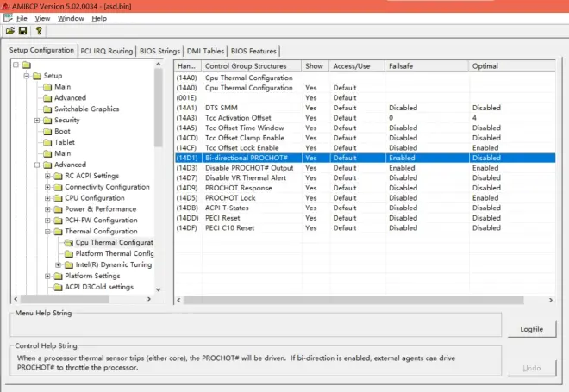The image size is (569, 392).
Task: Click the Access/Use column header
Action: tap(357, 66)
